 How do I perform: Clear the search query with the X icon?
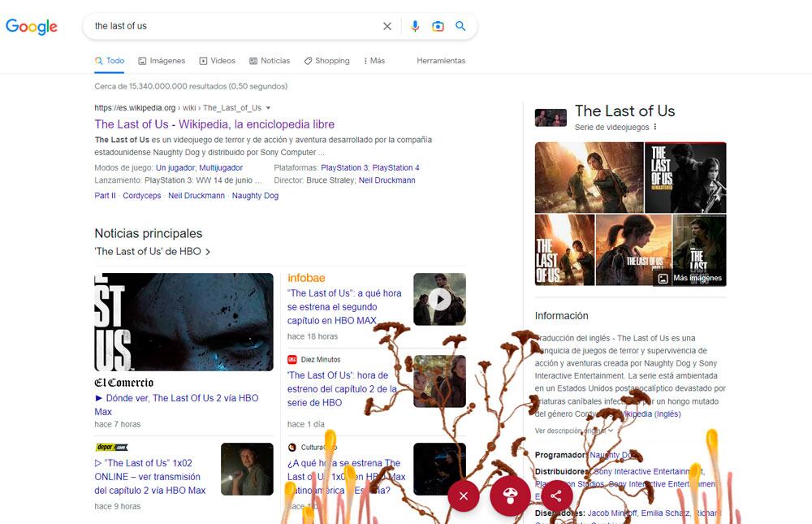387,26
